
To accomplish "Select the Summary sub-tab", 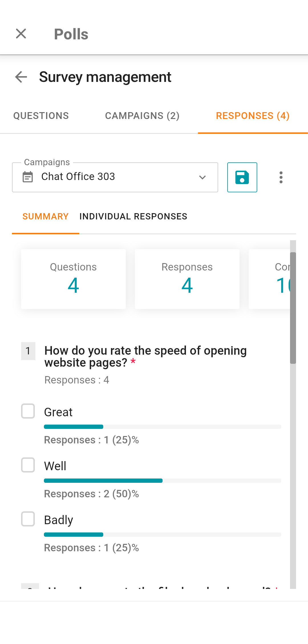I will 46,217.
